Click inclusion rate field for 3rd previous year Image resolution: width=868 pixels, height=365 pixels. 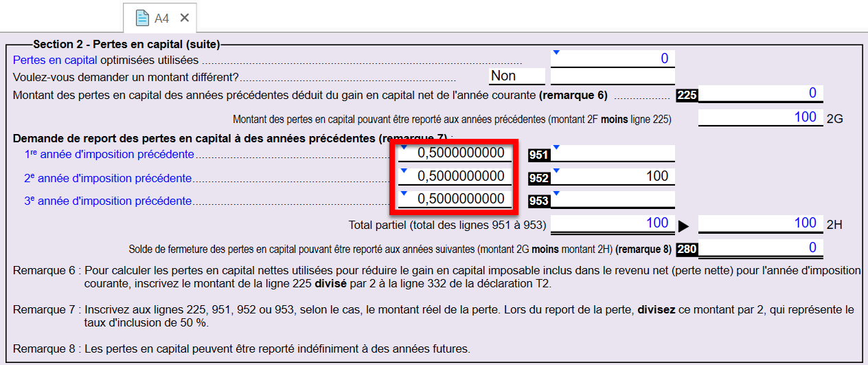455,199
